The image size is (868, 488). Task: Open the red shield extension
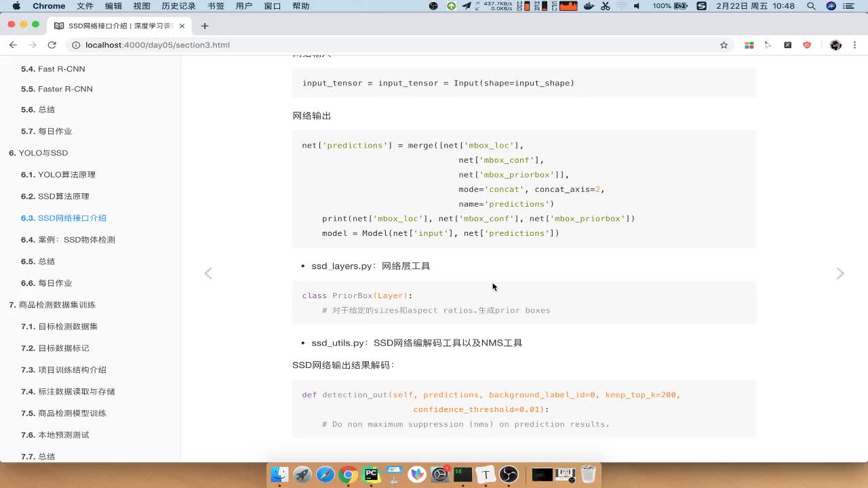(x=806, y=45)
